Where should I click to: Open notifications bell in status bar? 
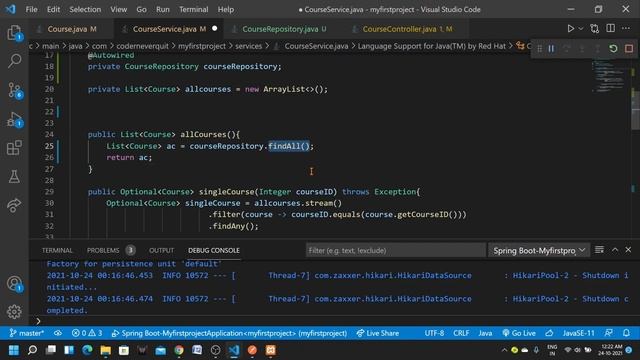(626, 333)
